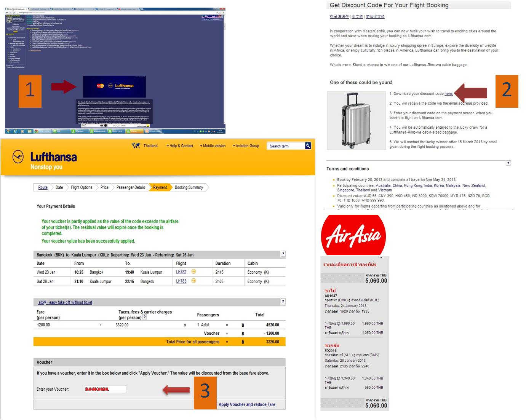This screenshot has height=420, width=526.
Task: Open the world map country selector icon
Action: [x=136, y=145]
